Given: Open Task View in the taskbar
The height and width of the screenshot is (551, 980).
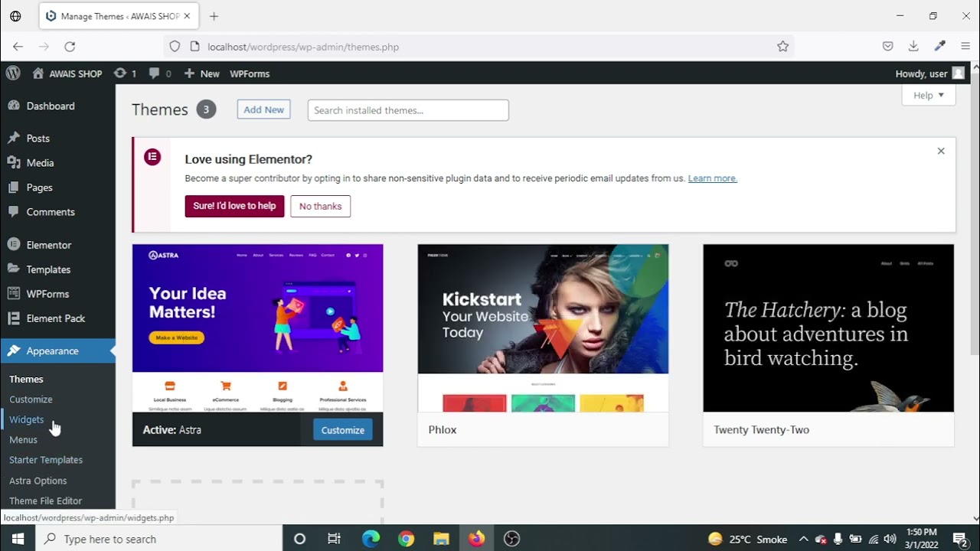Looking at the screenshot, I should click(334, 539).
